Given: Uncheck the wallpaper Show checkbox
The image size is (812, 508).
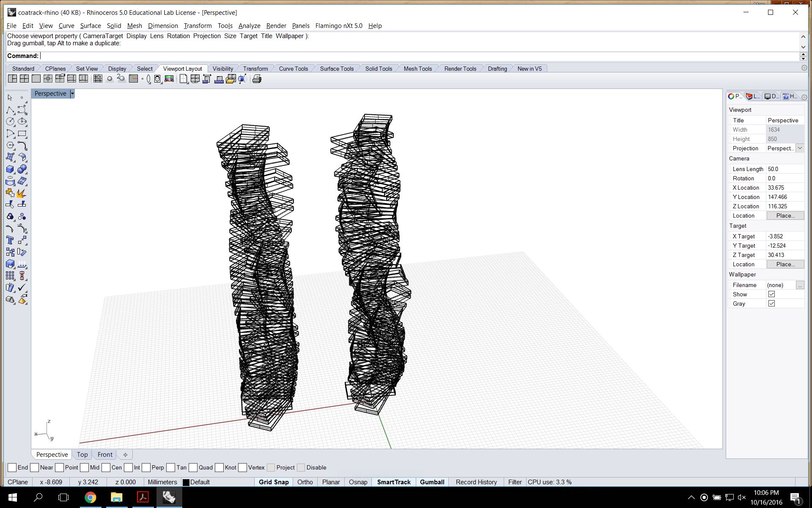Looking at the screenshot, I should (771, 294).
